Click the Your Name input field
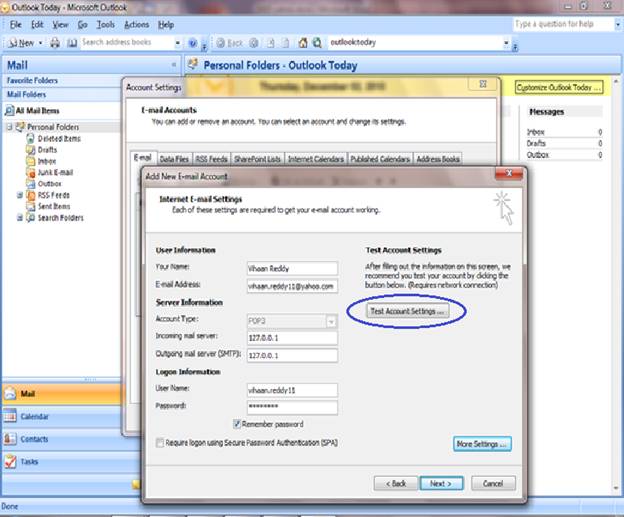 pos(292,268)
